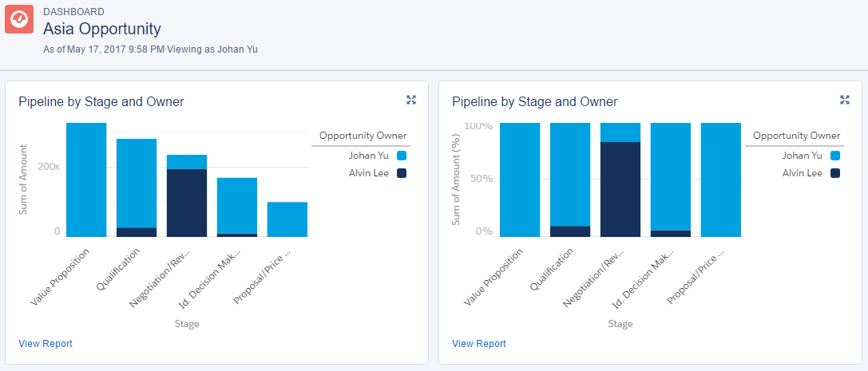
Task: Select Johan Yu's Qualification segment in left chart
Action: [x=137, y=183]
